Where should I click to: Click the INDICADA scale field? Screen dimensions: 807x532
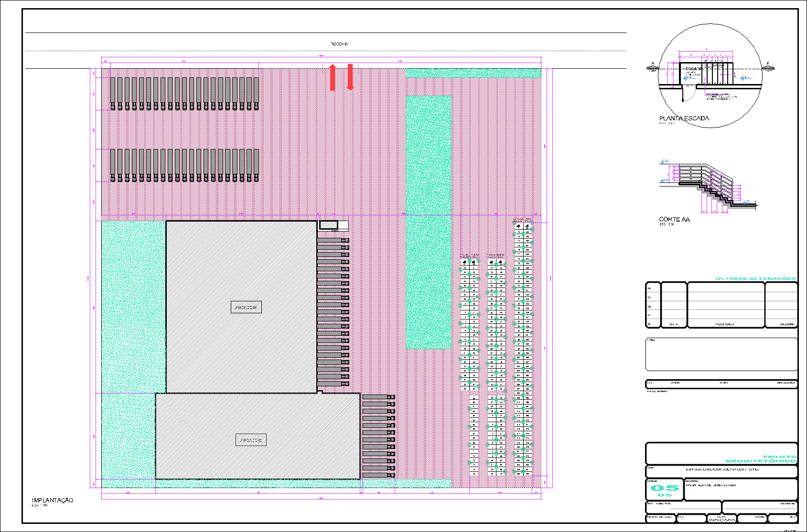[x=721, y=520]
